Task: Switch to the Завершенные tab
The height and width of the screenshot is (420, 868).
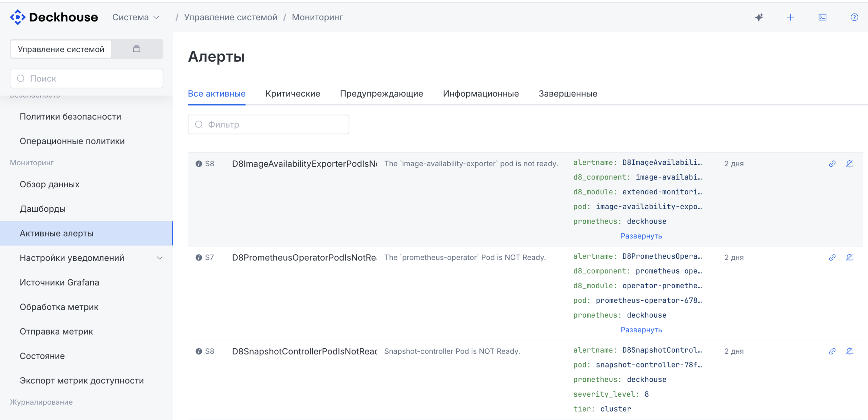Action: coord(568,94)
